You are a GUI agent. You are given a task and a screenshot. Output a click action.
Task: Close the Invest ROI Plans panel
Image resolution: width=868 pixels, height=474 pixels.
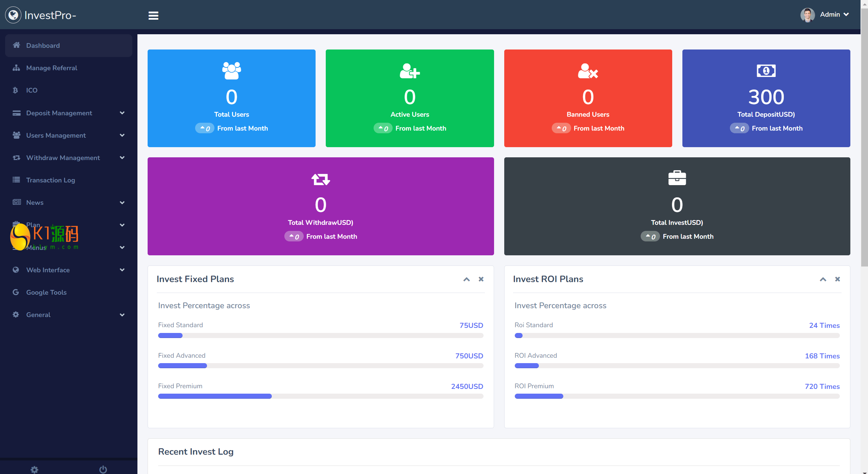click(x=837, y=279)
